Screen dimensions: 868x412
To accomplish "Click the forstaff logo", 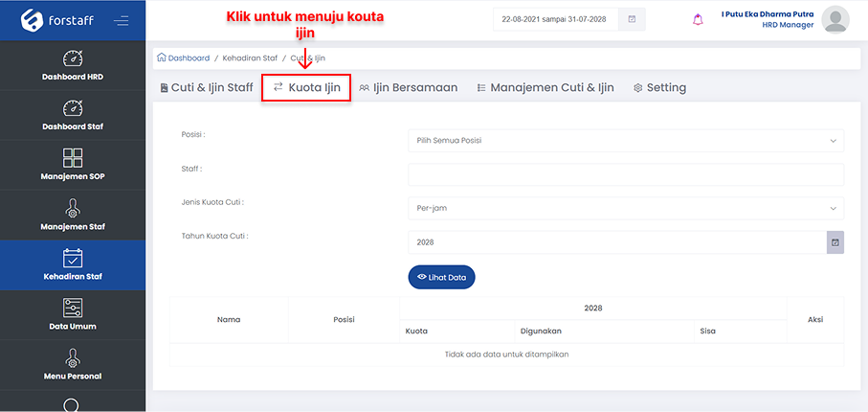I will click(57, 20).
